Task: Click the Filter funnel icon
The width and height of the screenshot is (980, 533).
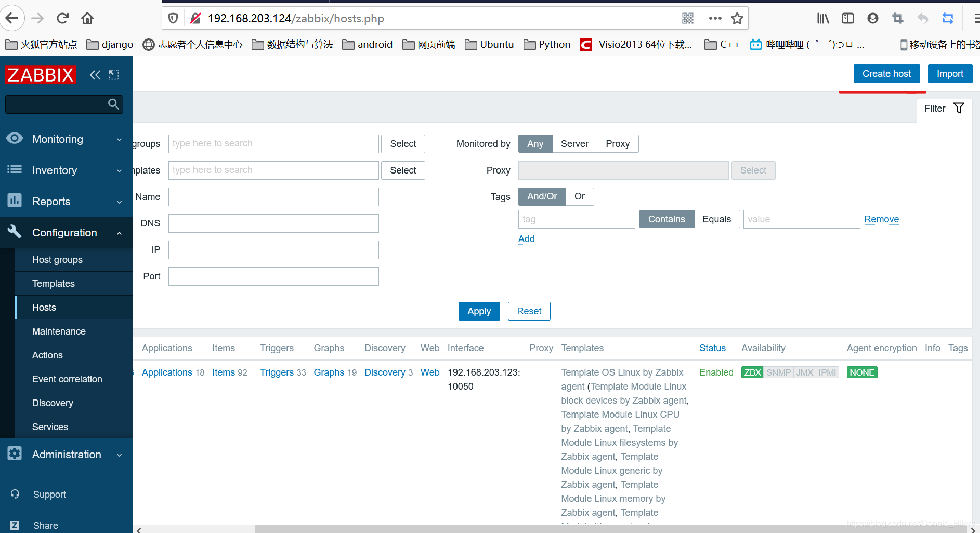Action: coord(959,108)
